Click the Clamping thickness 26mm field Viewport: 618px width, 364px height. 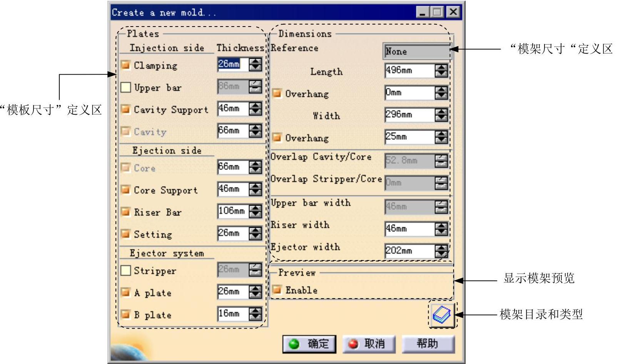233,64
